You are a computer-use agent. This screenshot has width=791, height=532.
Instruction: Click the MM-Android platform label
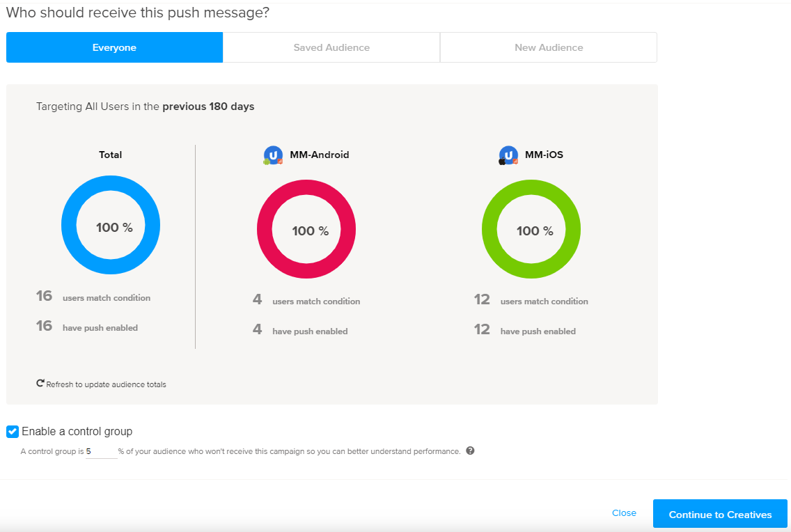(320, 155)
